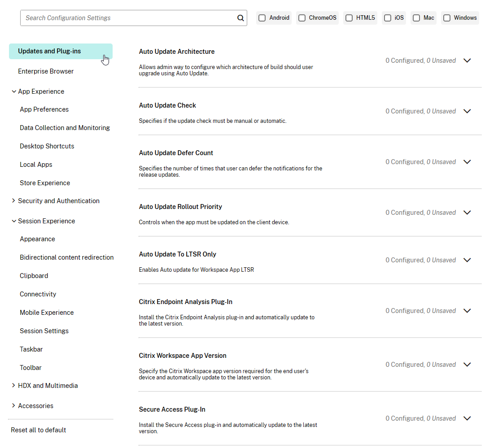
Task: Expand Citrix Endpoint Analysis Plug-In chevron
Action: pyautogui.click(x=467, y=311)
